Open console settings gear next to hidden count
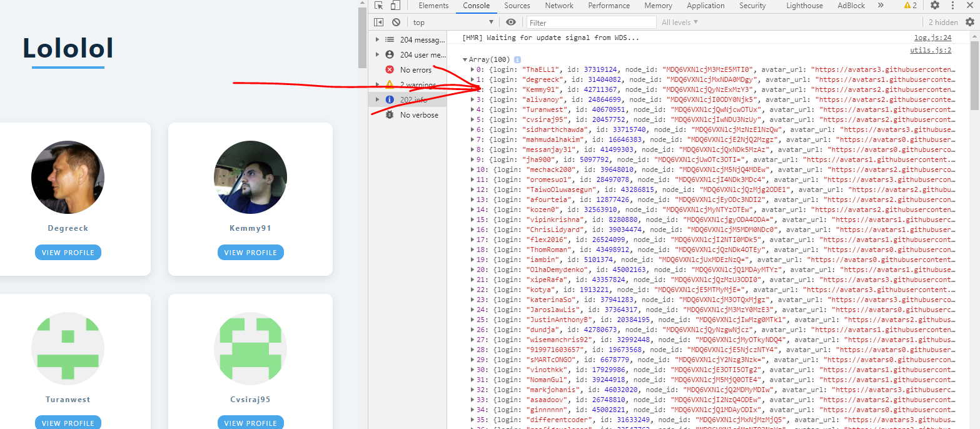980x429 pixels. (969, 23)
